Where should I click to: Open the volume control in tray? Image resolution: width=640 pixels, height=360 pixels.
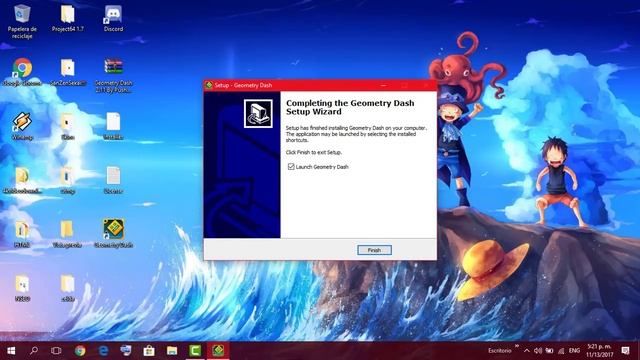click(x=538, y=351)
